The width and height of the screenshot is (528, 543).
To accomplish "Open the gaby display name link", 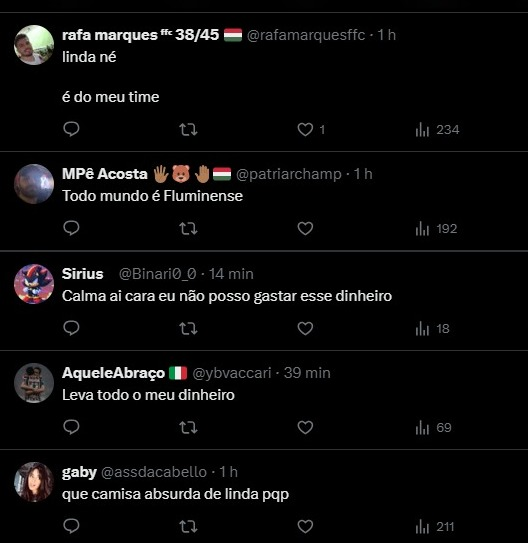I will (79, 472).
